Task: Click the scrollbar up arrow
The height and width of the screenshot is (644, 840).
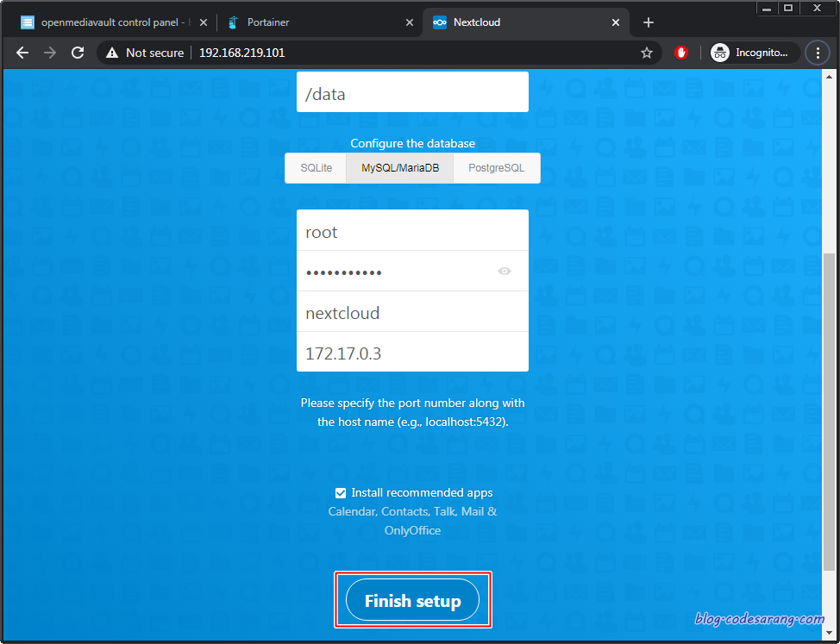Action: (x=829, y=77)
